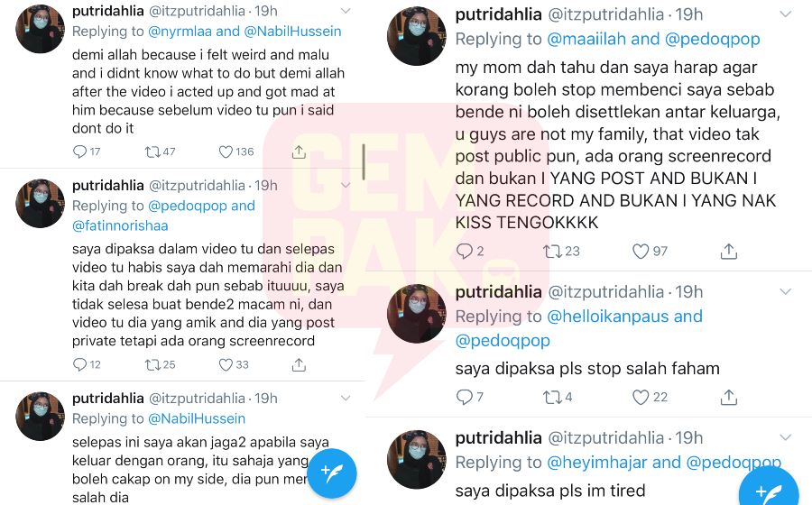Open chevron menu on @NabilHussein-only reply tweet
Image resolution: width=812 pixels, height=505 pixels.
[x=346, y=398]
